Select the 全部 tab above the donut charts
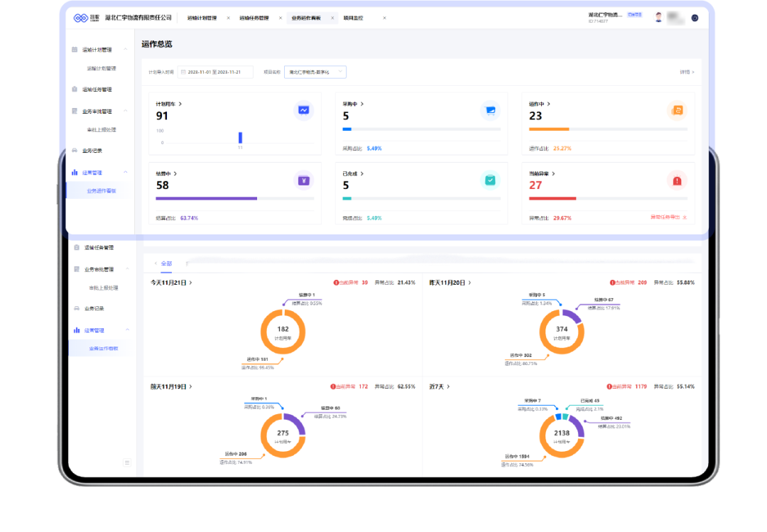The width and height of the screenshot is (767, 532). [x=166, y=264]
